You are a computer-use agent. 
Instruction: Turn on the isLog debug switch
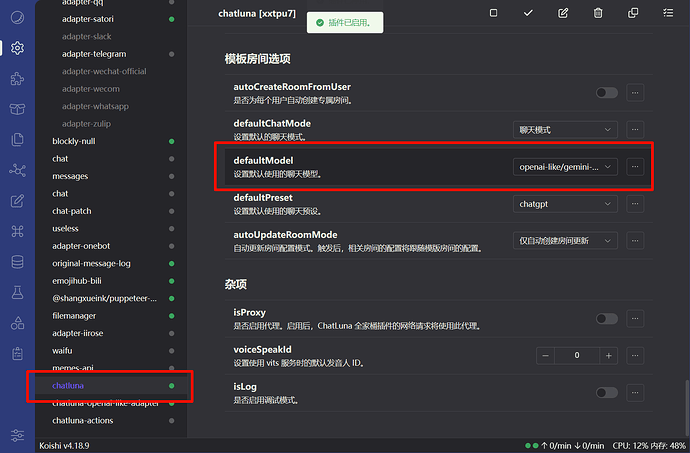[606, 391]
